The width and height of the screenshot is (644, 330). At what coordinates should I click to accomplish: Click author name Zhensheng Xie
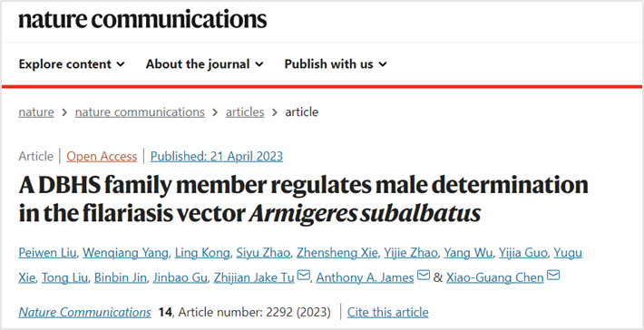pos(337,253)
